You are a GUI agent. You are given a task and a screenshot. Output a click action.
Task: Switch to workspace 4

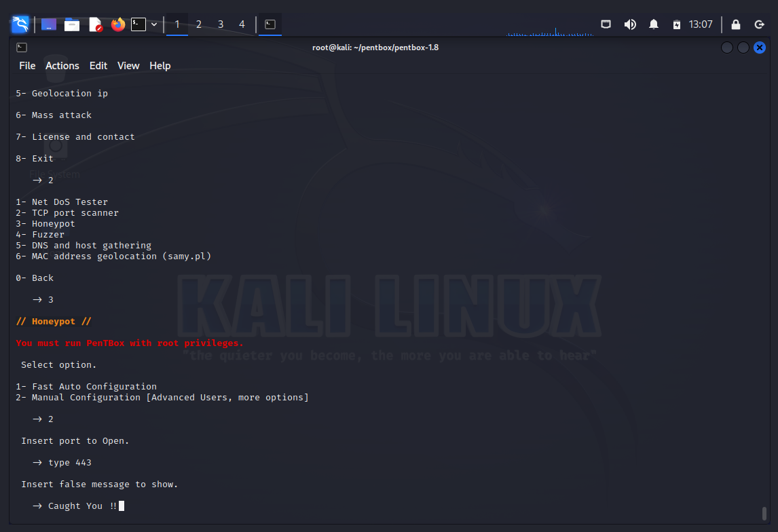242,24
